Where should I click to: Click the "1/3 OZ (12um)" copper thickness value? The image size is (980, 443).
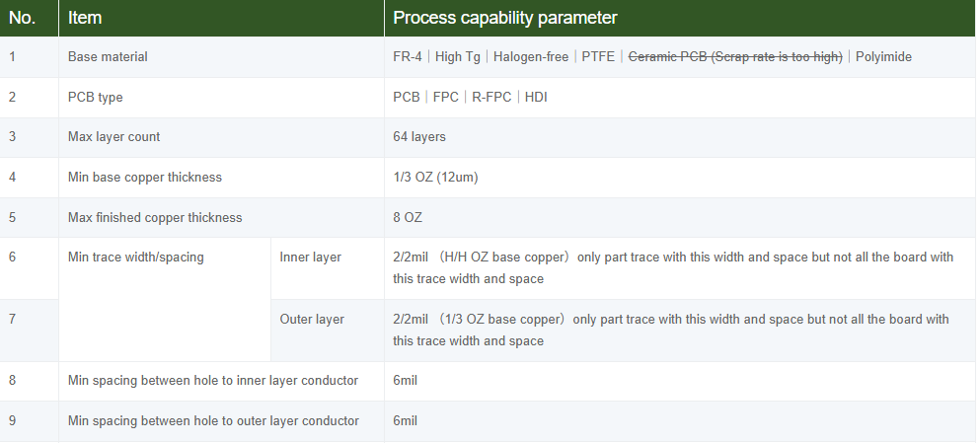tap(435, 178)
